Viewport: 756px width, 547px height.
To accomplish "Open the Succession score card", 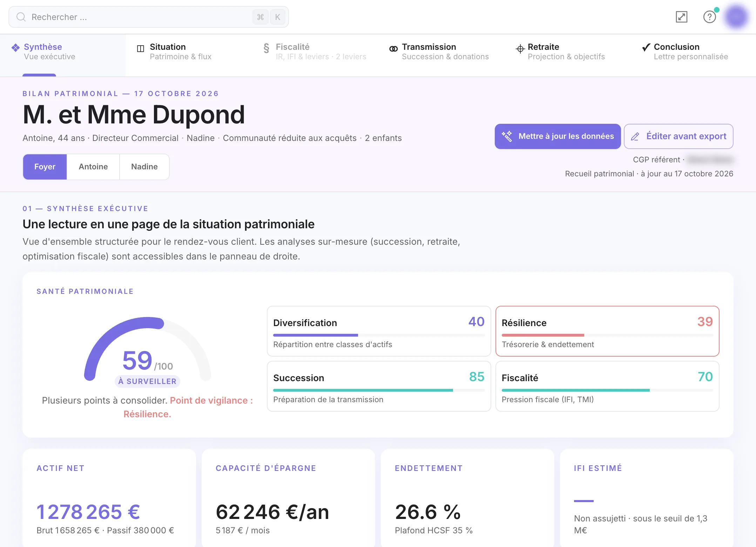I will pos(379,386).
